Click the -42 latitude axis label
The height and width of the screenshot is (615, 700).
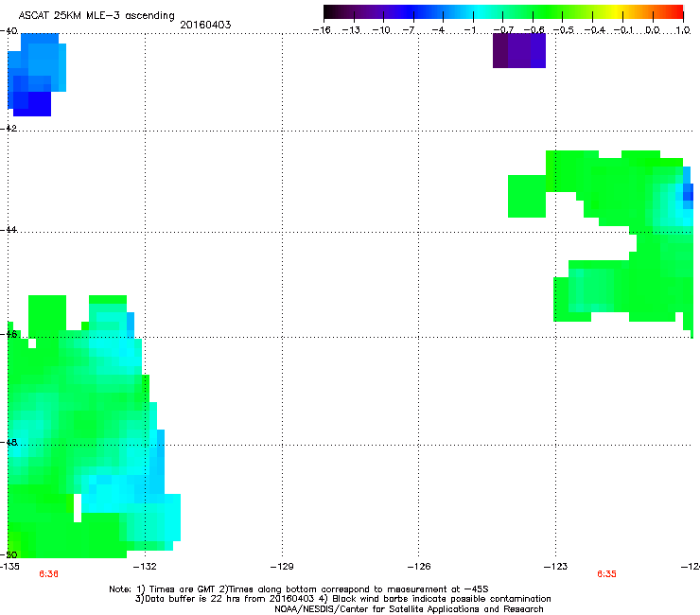[x=9, y=128]
